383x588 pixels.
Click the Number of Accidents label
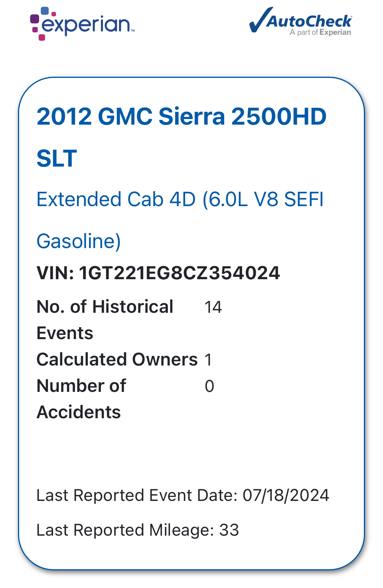81,399
